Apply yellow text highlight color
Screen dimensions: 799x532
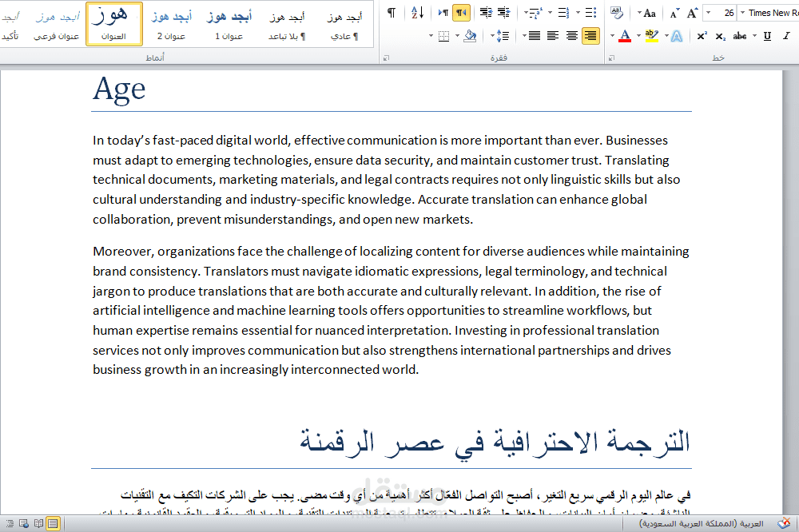pyautogui.click(x=651, y=36)
